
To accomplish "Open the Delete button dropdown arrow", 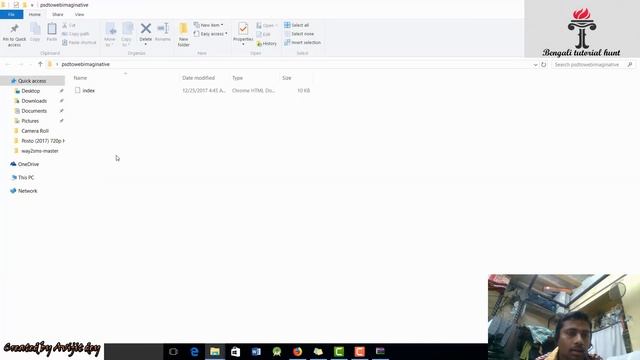I will pos(146,44).
